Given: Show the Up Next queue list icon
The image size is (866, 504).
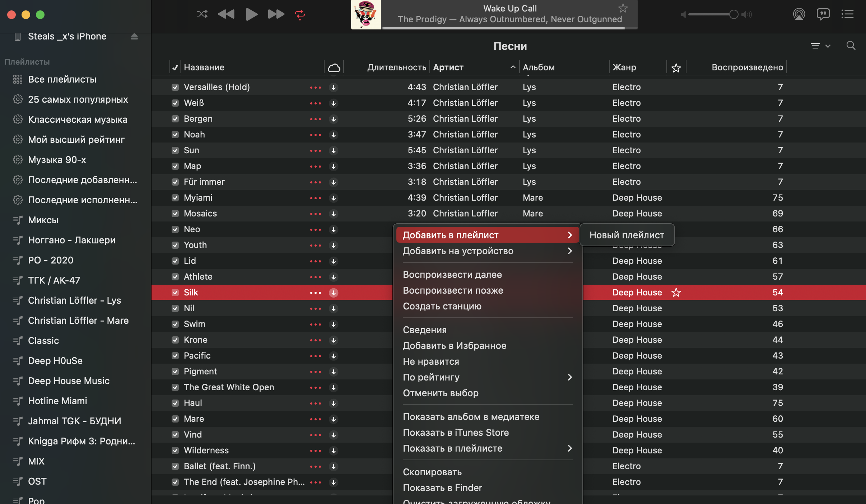Looking at the screenshot, I should 848,14.
